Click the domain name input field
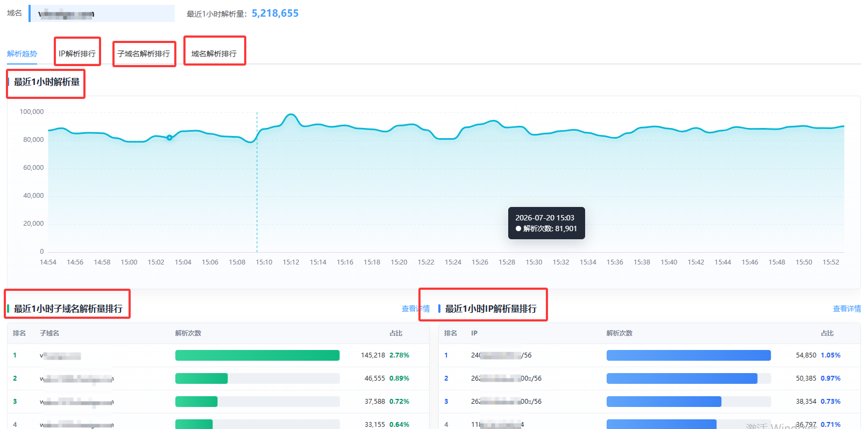The width and height of the screenshot is (868, 429). (102, 13)
